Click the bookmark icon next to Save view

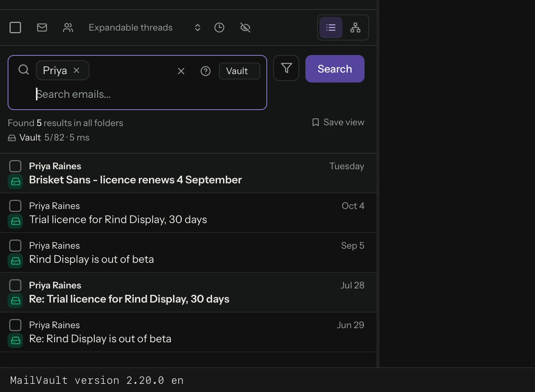click(x=315, y=122)
